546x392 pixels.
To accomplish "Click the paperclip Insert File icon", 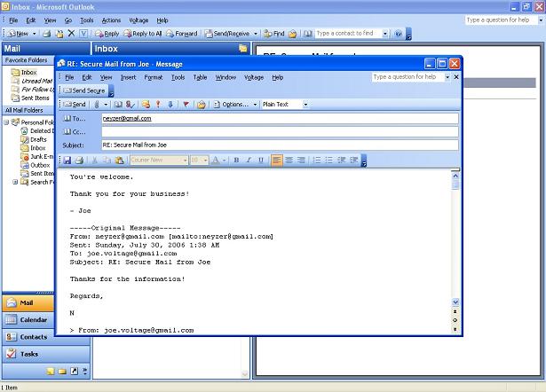I will point(97,105).
